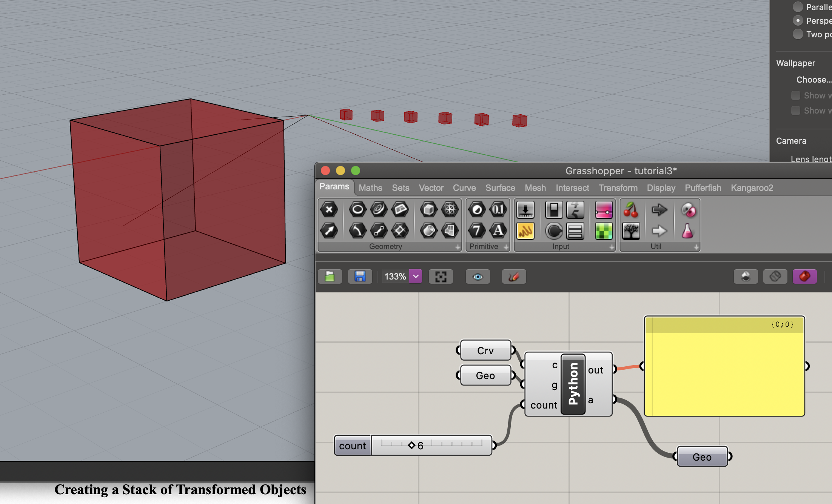Click the Choose wallpaper button
832x504 pixels.
coord(814,80)
